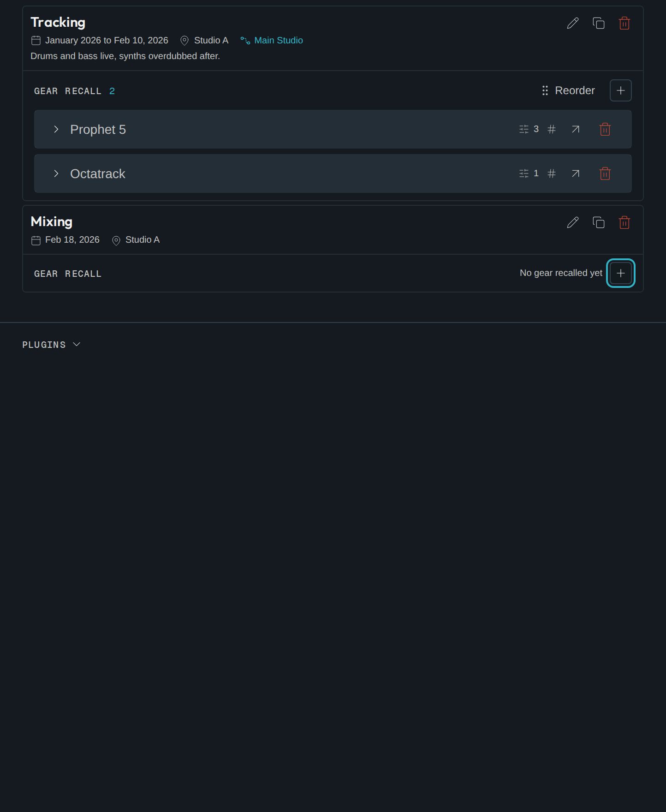The height and width of the screenshot is (812, 666).
Task: Click the Tracking session description text
Action: [x=125, y=56]
